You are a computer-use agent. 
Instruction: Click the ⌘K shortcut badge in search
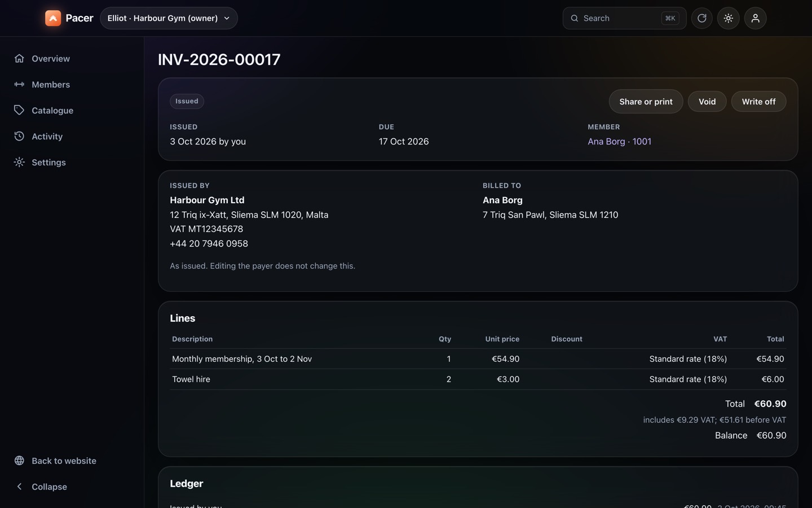(x=670, y=18)
